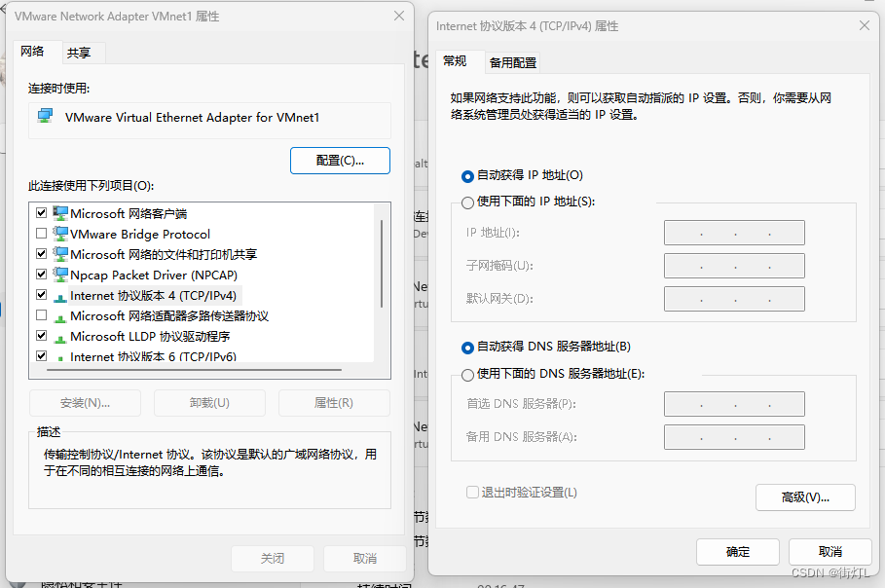Click the VMware Bridge Protocol item icon
This screenshot has height=588, width=885.
click(x=60, y=234)
